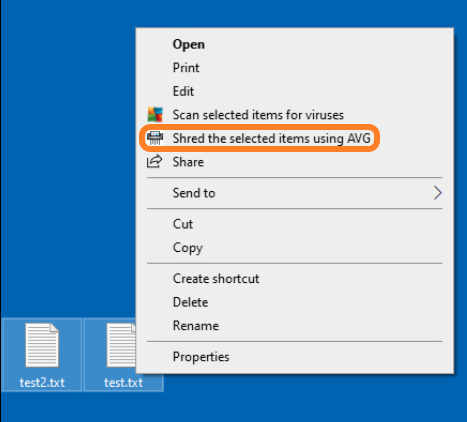Screen dimensions: 467x422
Task: Select the test2.txt file icon
Action: point(42,345)
